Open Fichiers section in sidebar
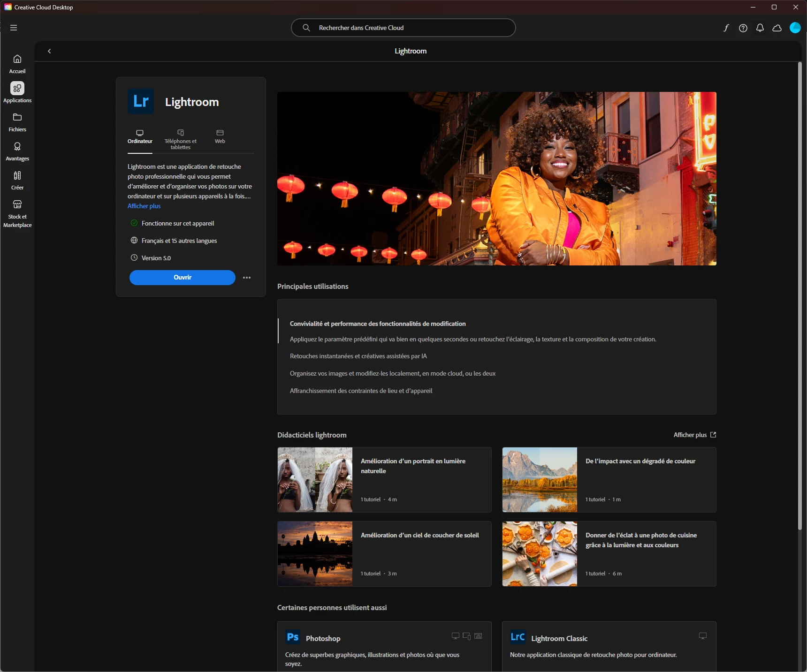The width and height of the screenshot is (807, 672). [x=17, y=122]
